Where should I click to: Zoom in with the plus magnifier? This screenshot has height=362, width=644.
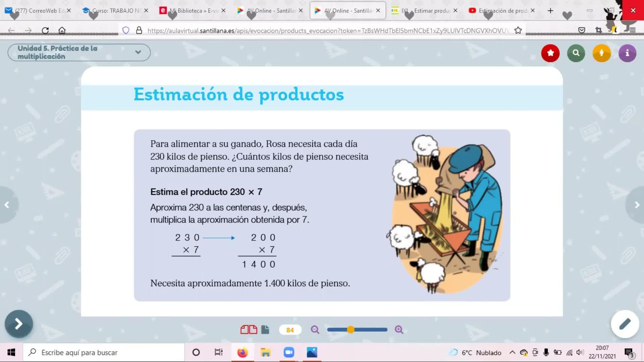point(399,330)
